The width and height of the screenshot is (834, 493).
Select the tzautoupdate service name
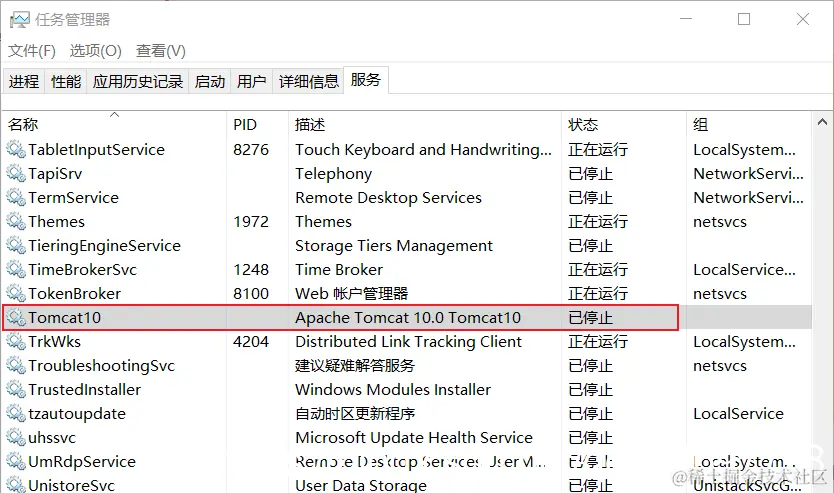click(77, 414)
